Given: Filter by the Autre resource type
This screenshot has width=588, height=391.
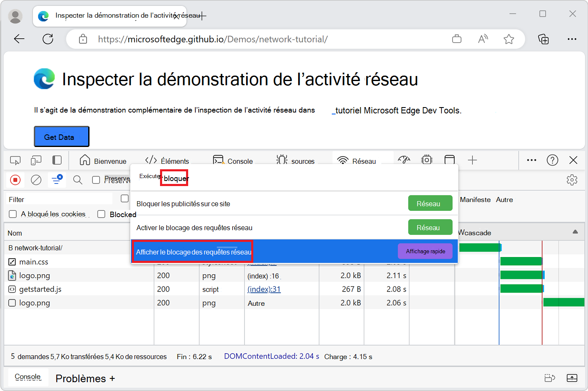Looking at the screenshot, I should coord(504,200).
